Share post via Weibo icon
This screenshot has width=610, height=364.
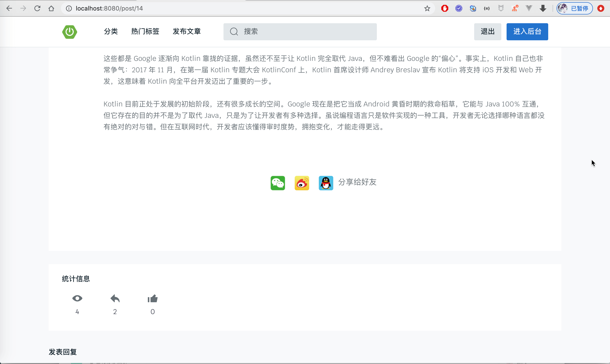click(301, 183)
